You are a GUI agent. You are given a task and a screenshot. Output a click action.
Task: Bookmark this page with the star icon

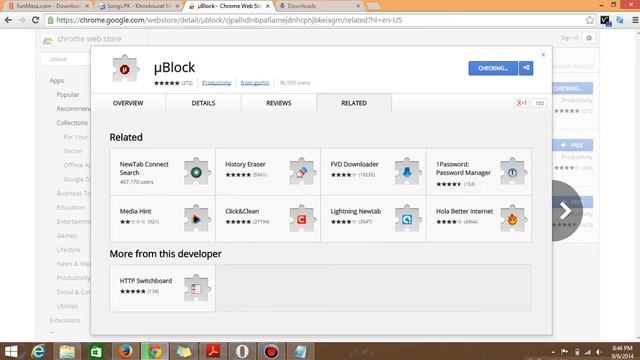[x=590, y=20]
